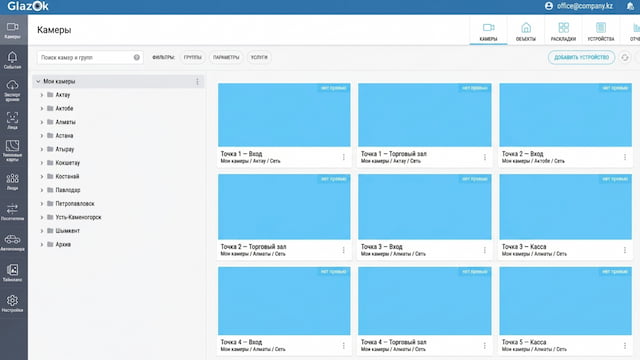Open the Параметры filter

point(226,58)
